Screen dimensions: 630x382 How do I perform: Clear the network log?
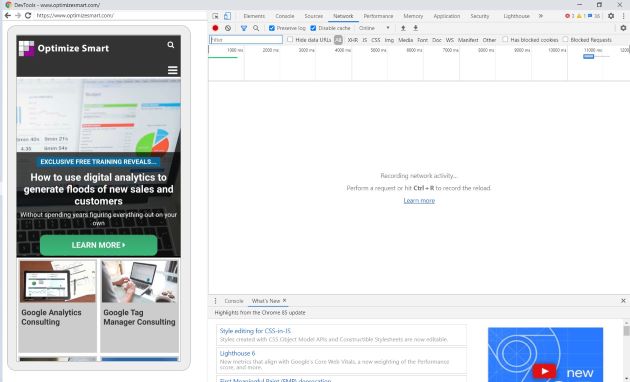coord(228,28)
